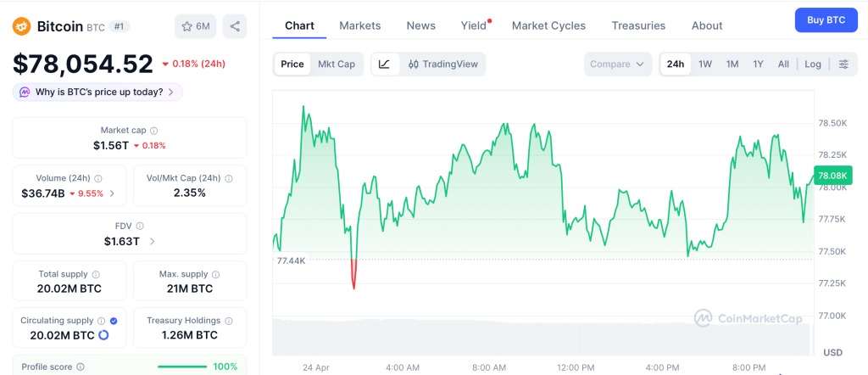The image size is (868, 375).
Task: Click the Bitcoin logo icon
Action: [x=21, y=26]
